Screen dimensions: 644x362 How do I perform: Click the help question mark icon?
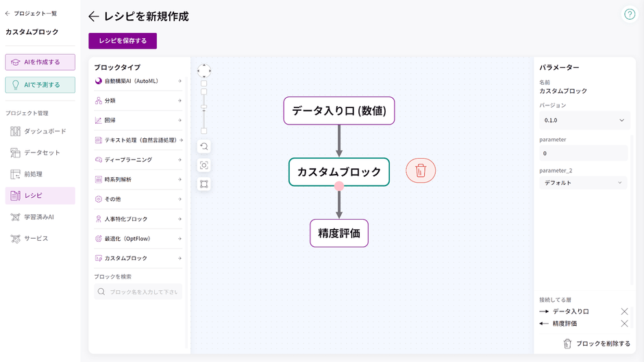pos(629,14)
